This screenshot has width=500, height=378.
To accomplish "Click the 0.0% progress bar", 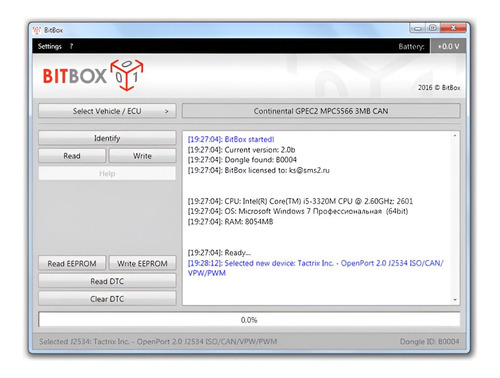I will pyautogui.click(x=249, y=320).
